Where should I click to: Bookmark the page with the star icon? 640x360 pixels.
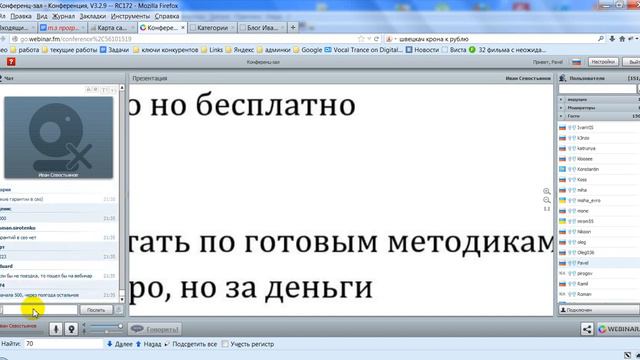click(x=361, y=39)
